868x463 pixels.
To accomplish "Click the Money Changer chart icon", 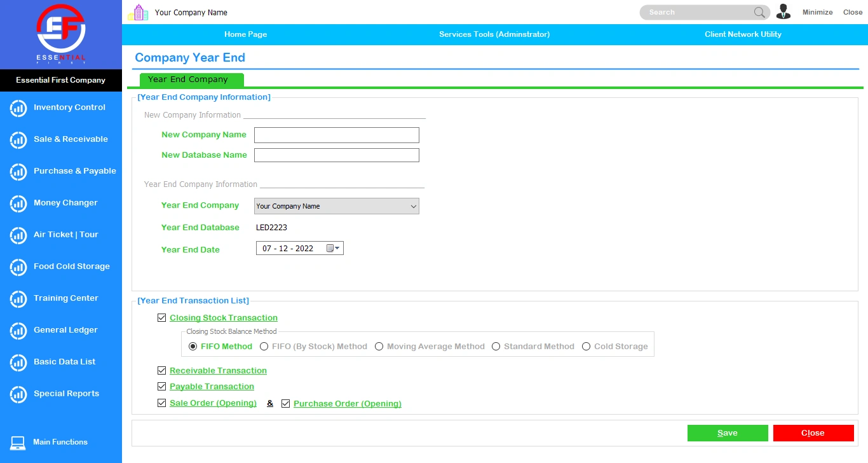I will click(18, 204).
